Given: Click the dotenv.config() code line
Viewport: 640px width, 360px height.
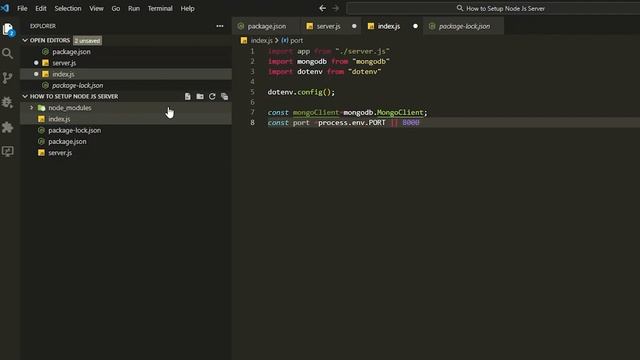Looking at the screenshot, I should click(x=301, y=92).
